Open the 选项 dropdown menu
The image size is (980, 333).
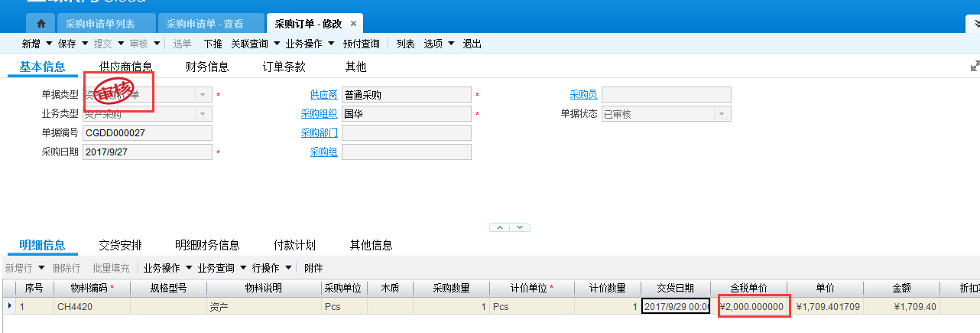(451, 44)
